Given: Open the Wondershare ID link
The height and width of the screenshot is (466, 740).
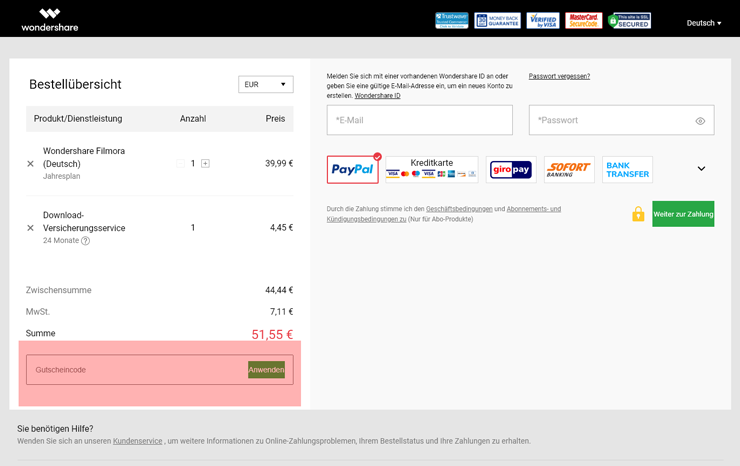Looking at the screenshot, I should click(378, 95).
